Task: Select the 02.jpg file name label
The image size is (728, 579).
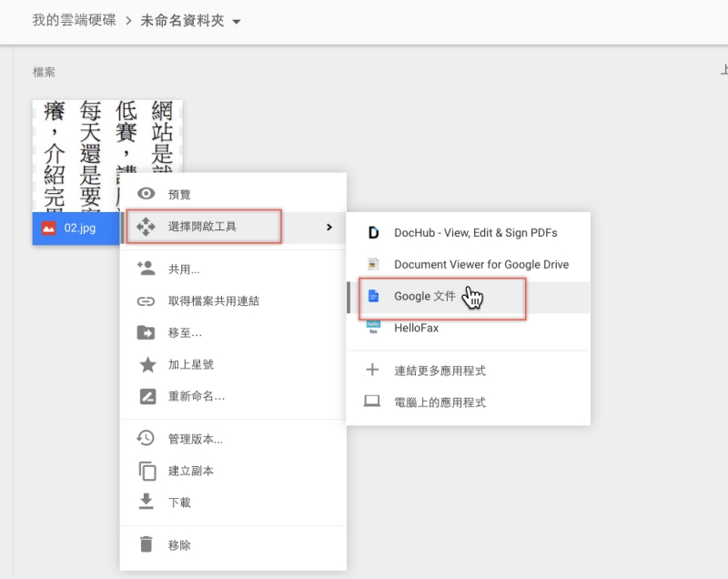Action: [x=80, y=228]
